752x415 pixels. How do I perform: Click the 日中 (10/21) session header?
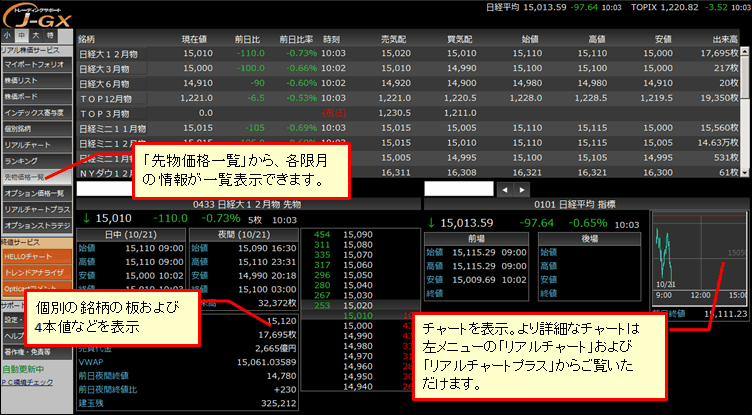[x=131, y=236]
